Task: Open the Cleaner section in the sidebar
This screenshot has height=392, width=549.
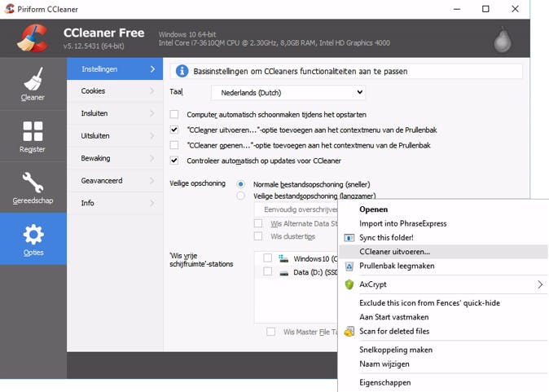Action: pyautogui.click(x=33, y=84)
